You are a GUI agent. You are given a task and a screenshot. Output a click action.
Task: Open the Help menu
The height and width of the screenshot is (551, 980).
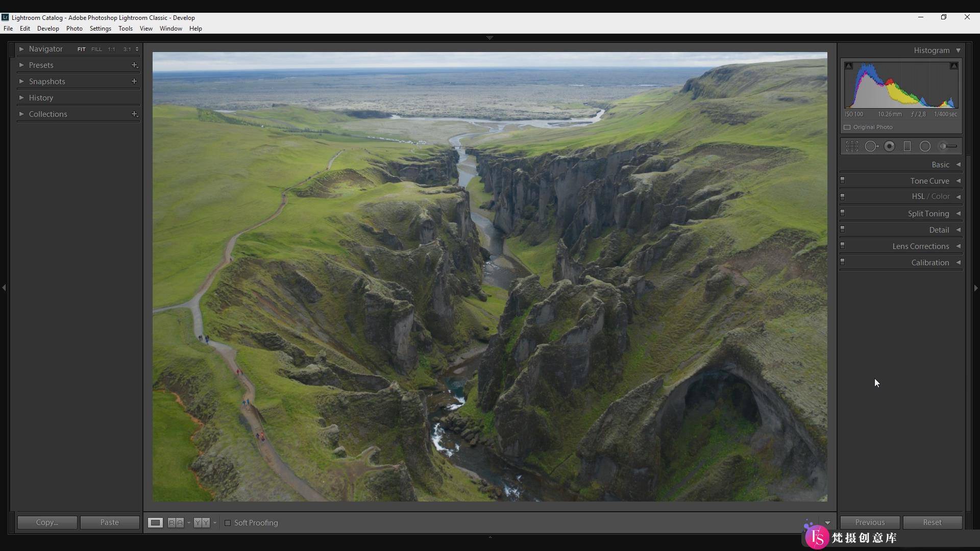click(x=195, y=29)
